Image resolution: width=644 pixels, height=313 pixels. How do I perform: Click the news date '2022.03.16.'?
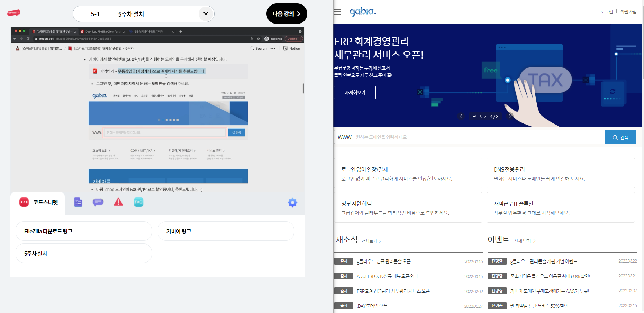(474, 262)
